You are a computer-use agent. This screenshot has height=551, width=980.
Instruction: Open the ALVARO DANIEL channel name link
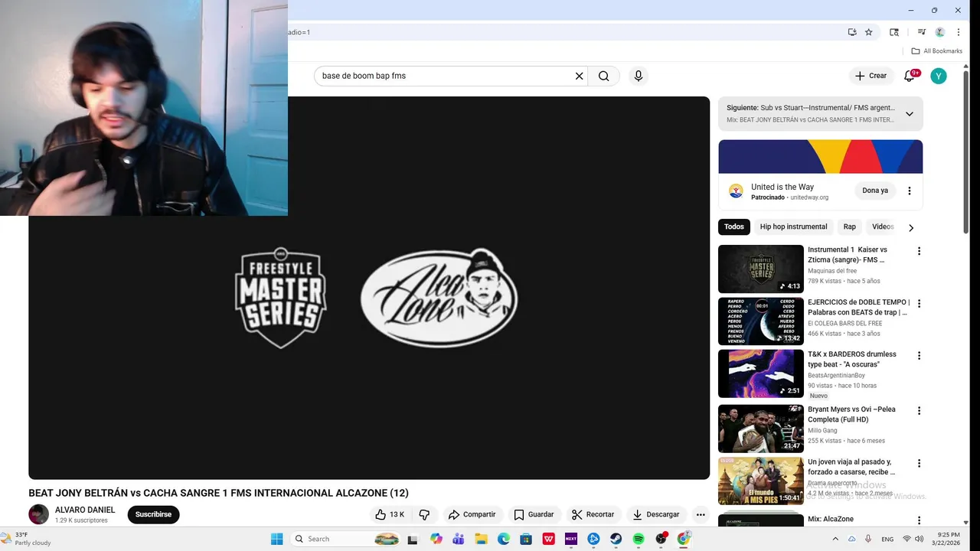click(x=85, y=510)
